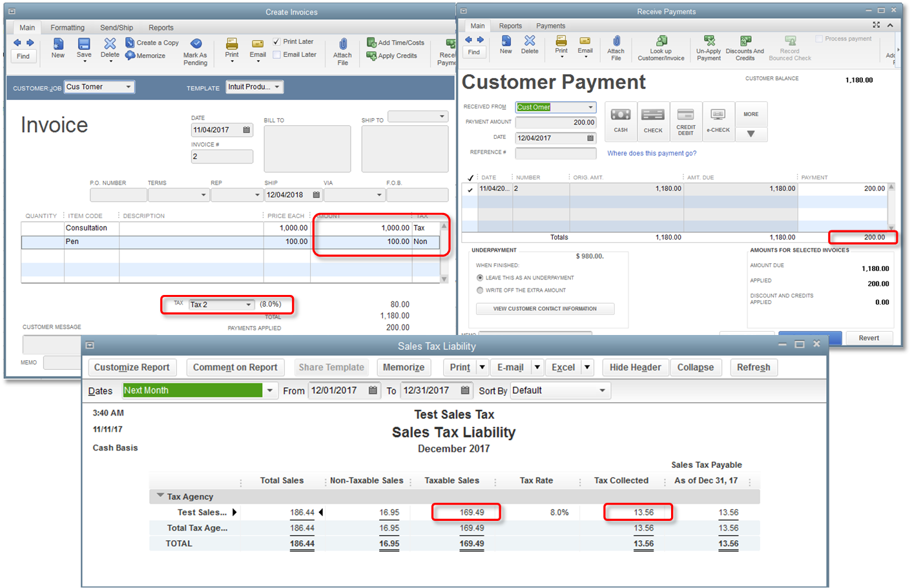Click Save icon in Create Invoices toolbar
912x588 pixels.
[84, 43]
